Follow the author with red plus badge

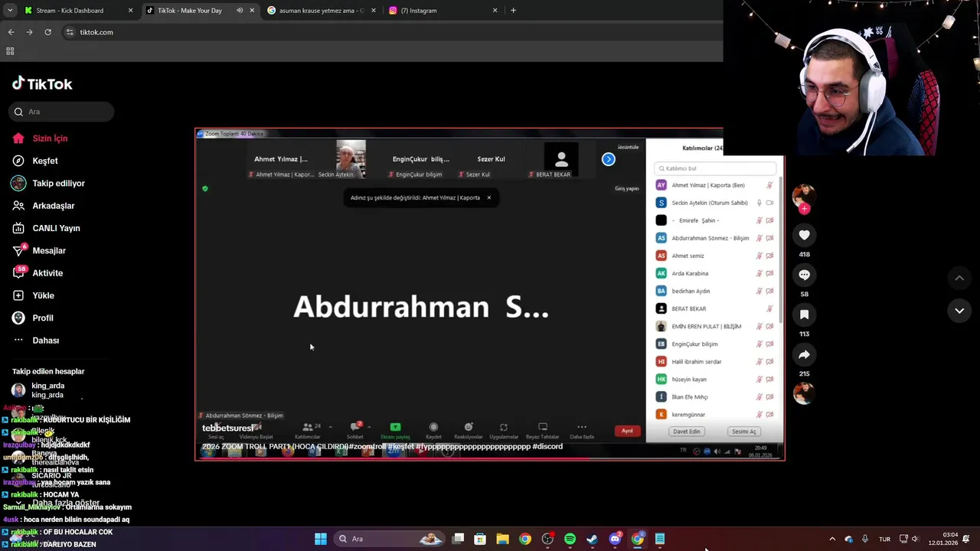pyautogui.click(x=804, y=208)
